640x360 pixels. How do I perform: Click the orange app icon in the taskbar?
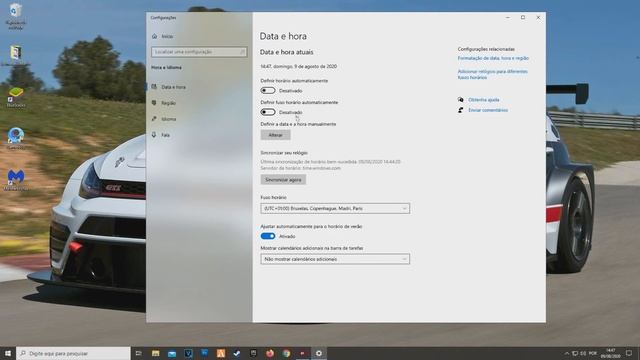[x=221, y=353]
